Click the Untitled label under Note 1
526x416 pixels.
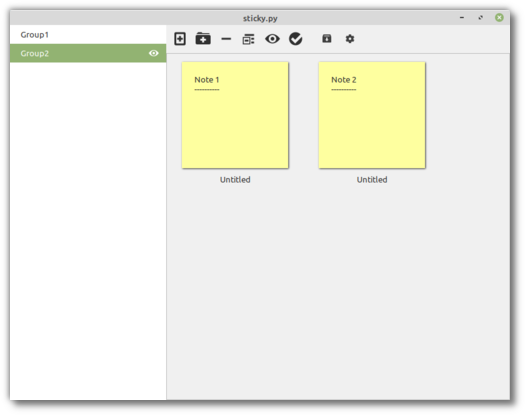(x=235, y=180)
